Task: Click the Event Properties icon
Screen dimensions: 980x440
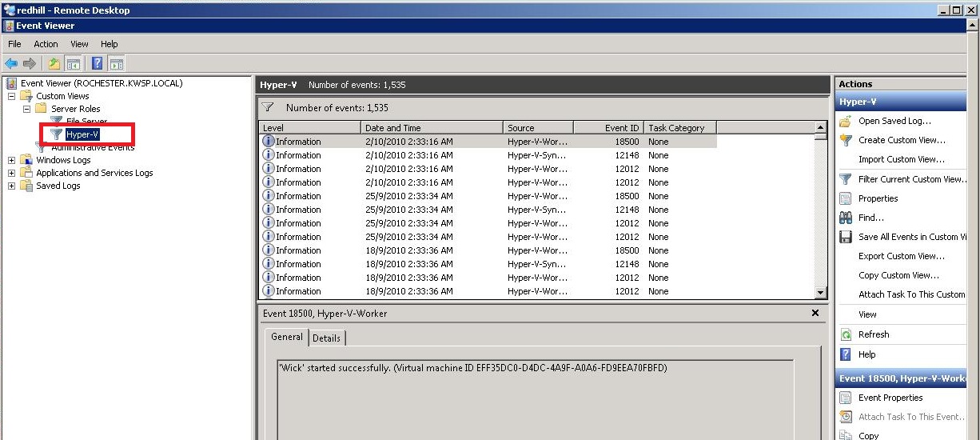Action: tap(846, 398)
